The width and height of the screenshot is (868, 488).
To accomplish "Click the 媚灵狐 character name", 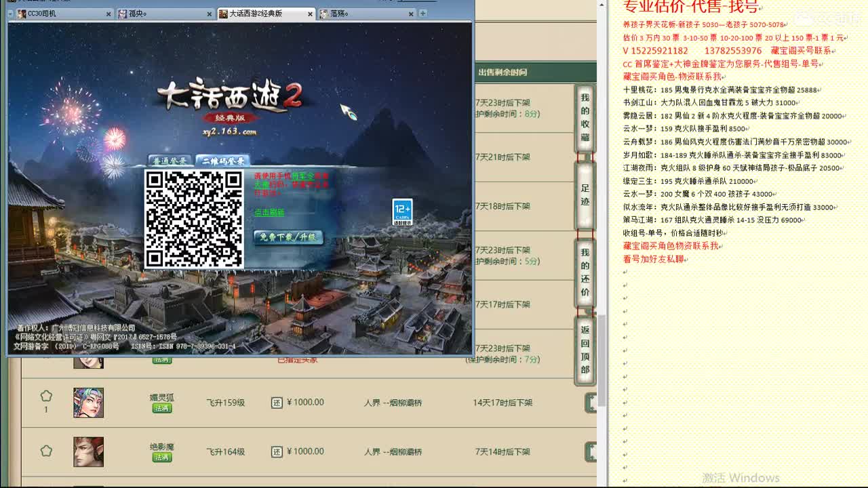I will 162,397.
